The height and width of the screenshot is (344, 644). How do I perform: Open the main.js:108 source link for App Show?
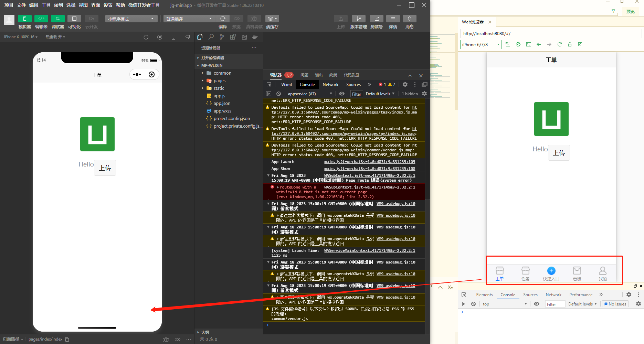pos(370,169)
